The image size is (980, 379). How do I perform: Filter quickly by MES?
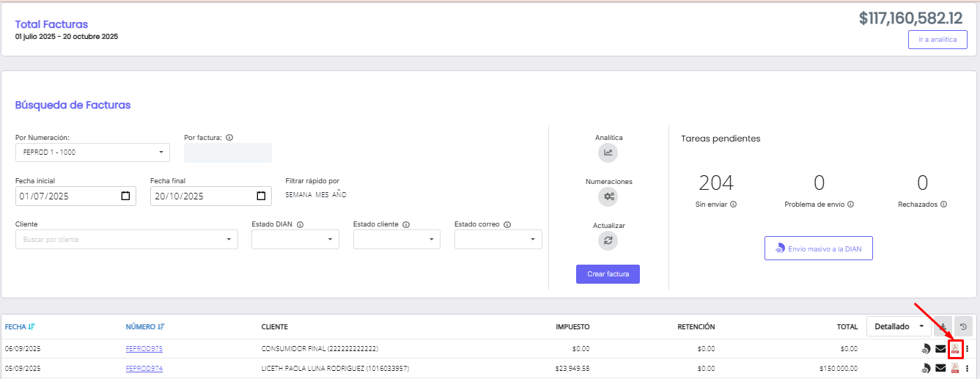click(x=322, y=195)
